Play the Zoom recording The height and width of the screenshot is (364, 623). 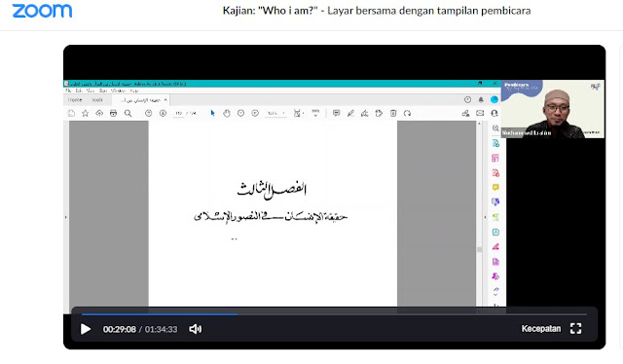[x=86, y=329]
